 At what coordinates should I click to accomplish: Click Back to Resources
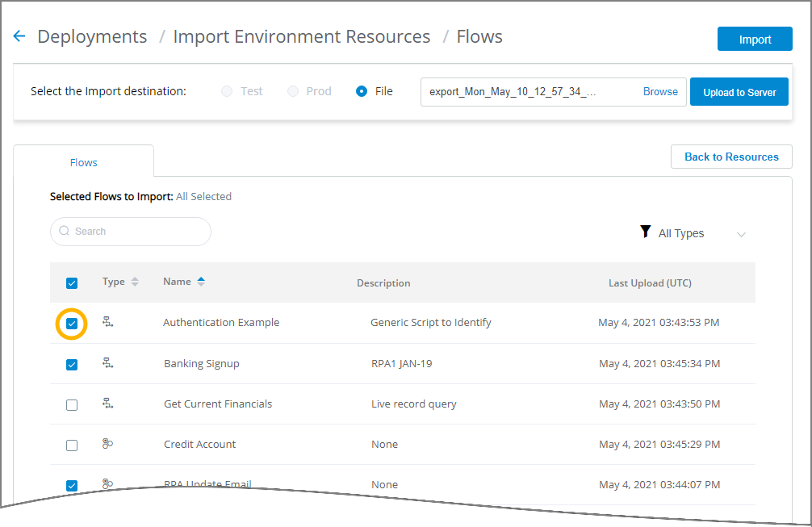731,157
